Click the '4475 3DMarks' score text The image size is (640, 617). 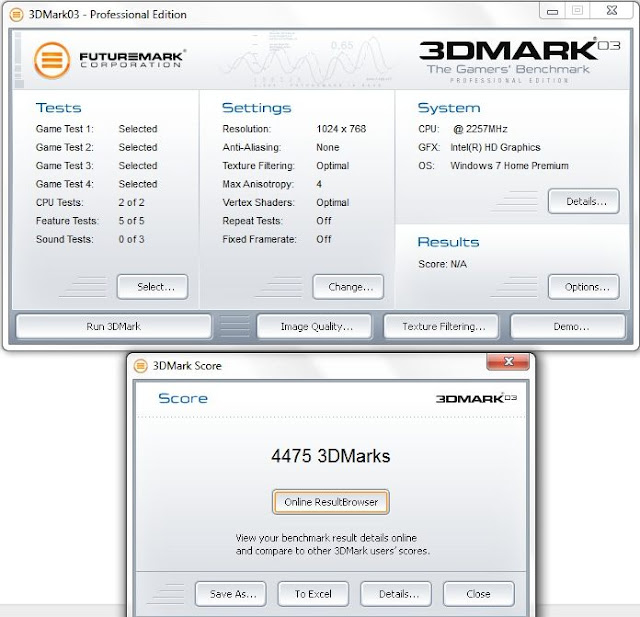(331, 456)
